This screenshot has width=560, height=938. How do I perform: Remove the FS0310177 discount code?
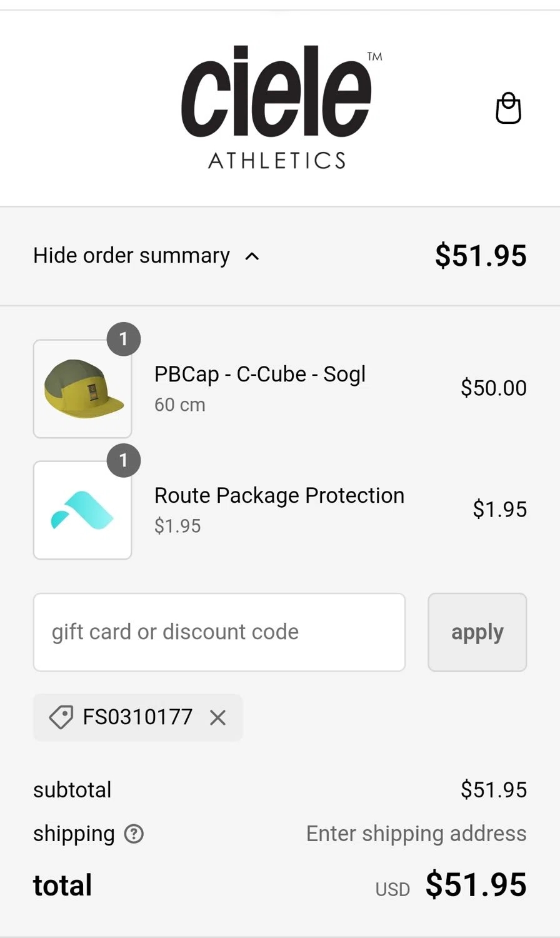click(x=217, y=718)
